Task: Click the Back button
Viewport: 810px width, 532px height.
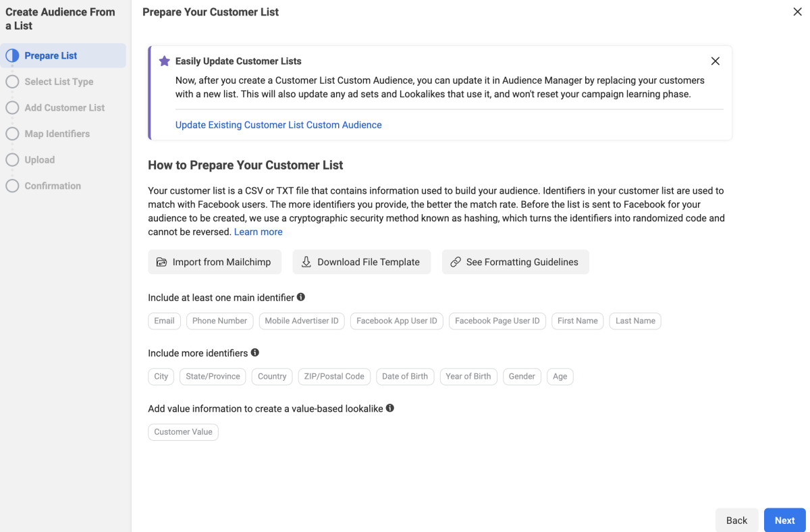Action: tap(736, 520)
